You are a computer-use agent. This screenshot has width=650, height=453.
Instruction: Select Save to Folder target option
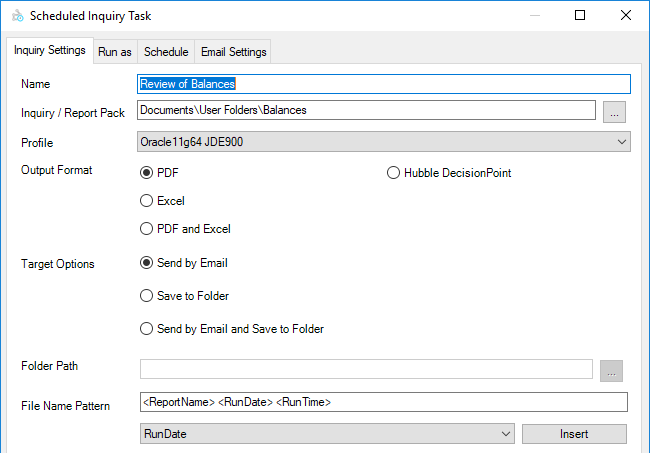[147, 296]
